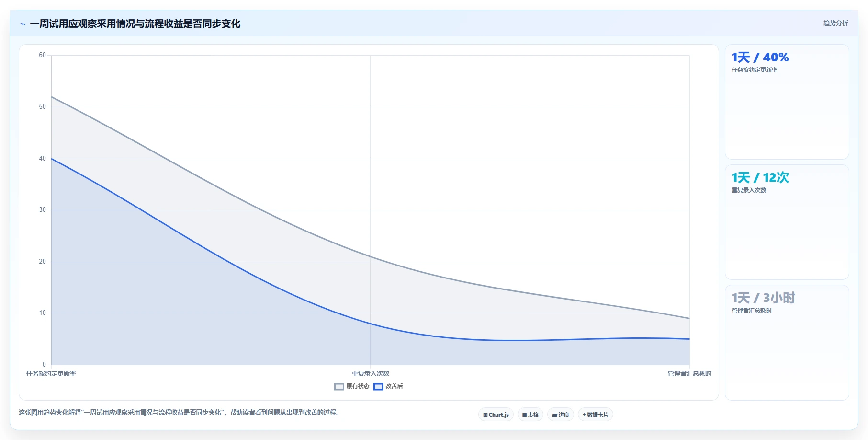Click the 数据卡片 tag pill
Screen dimensions: 868x440
coord(595,415)
